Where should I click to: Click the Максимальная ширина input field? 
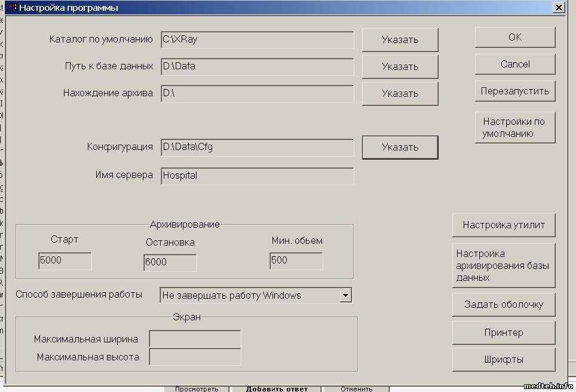(195, 339)
